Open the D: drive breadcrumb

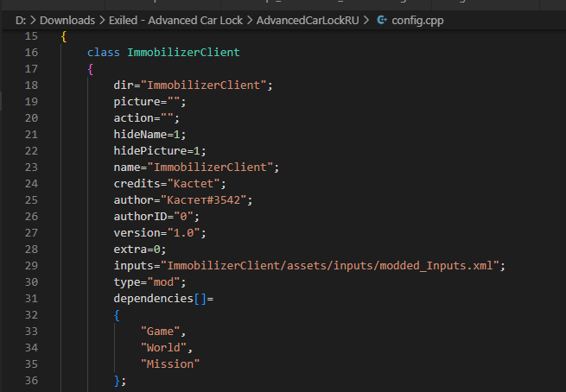(x=21, y=20)
